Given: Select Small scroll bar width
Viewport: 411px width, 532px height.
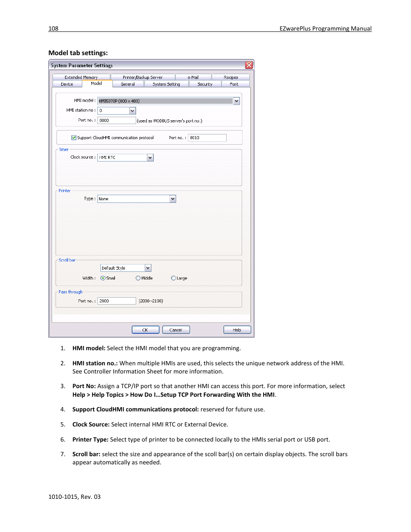Looking at the screenshot, I should [x=103, y=278].
